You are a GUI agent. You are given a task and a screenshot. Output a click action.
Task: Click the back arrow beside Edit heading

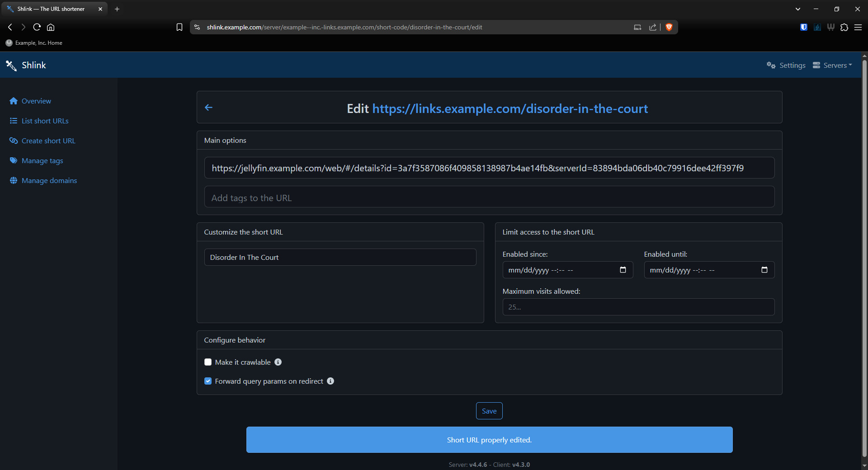pos(208,108)
